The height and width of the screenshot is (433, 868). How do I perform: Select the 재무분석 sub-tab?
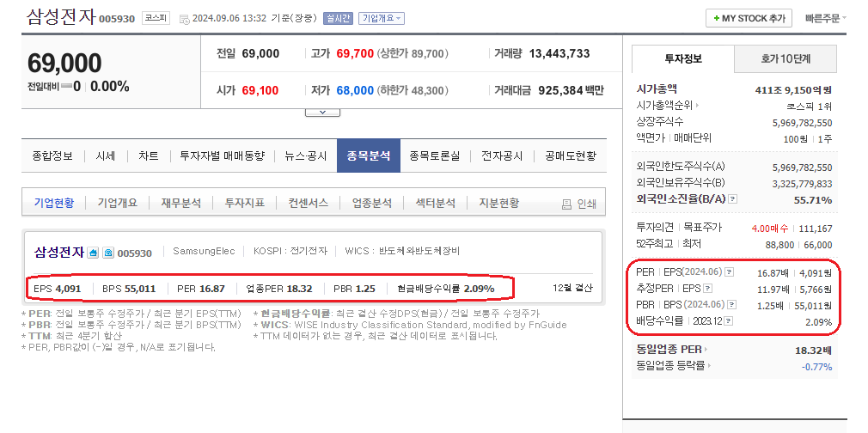click(181, 204)
